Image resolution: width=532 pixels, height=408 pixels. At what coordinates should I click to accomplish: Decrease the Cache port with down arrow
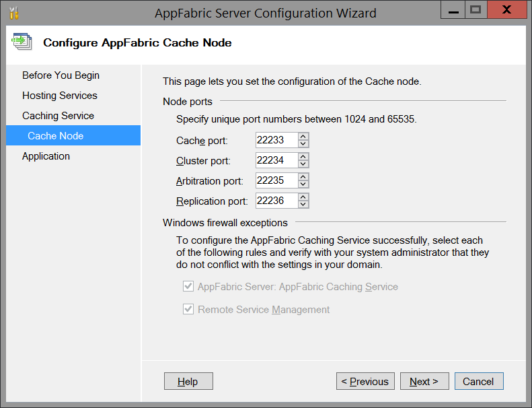click(303, 143)
